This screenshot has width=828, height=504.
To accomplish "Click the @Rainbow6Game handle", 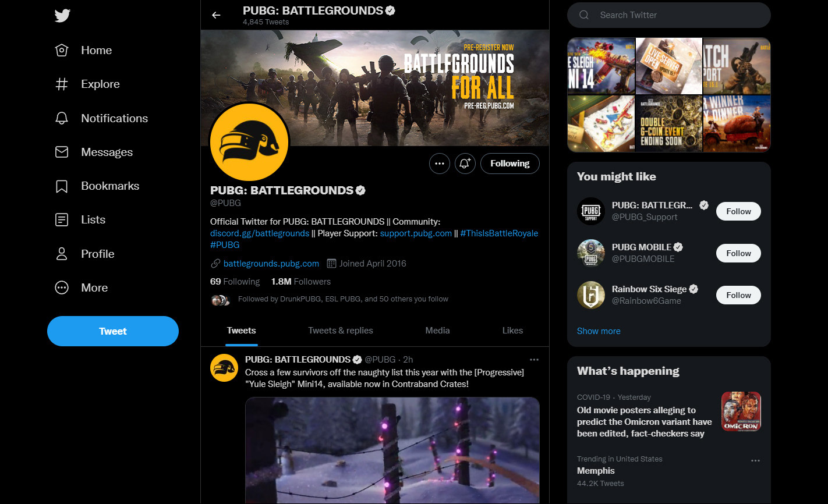I will point(646,301).
